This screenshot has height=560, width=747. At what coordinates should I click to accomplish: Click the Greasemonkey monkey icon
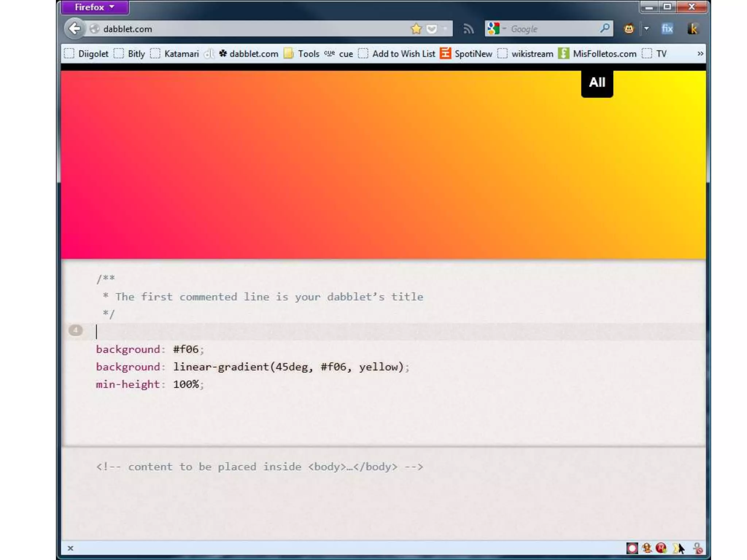(x=629, y=28)
